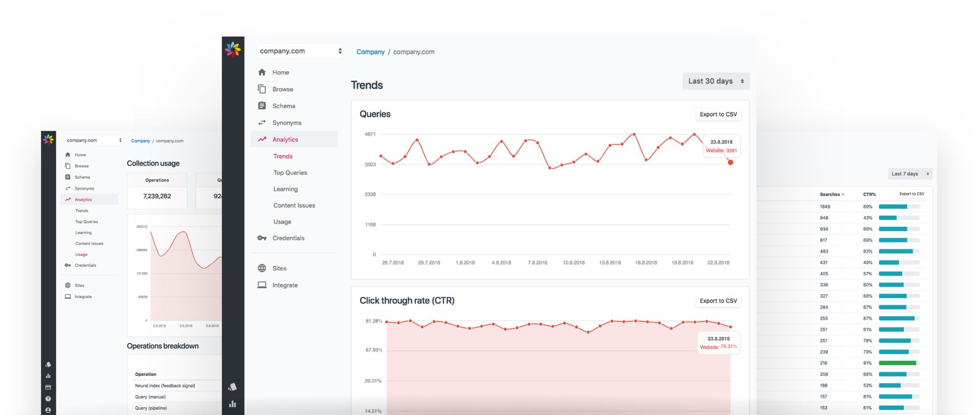980x415 pixels.
Task: Export Queries chart to CSV
Action: tap(718, 114)
